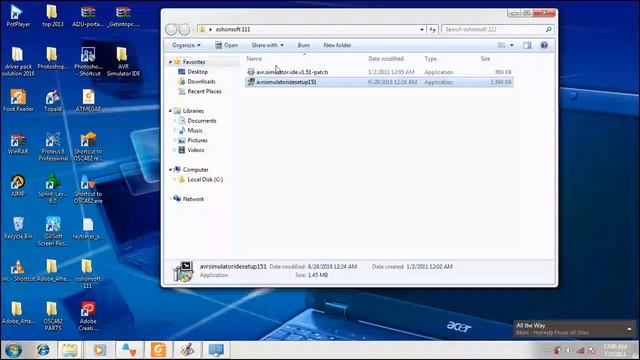Select the oshonsoft 111 desktop folder
Viewport: 640px width, 360px height.
point(87,273)
